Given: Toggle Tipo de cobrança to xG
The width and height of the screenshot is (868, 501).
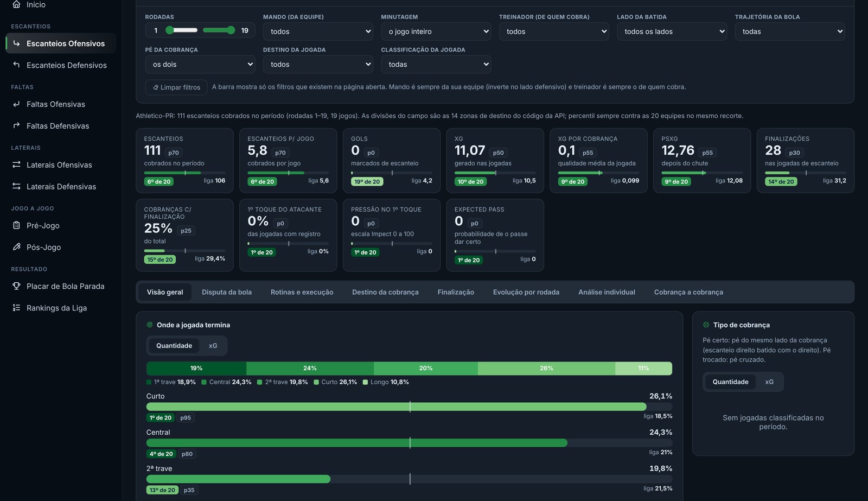Looking at the screenshot, I should 769,382.
